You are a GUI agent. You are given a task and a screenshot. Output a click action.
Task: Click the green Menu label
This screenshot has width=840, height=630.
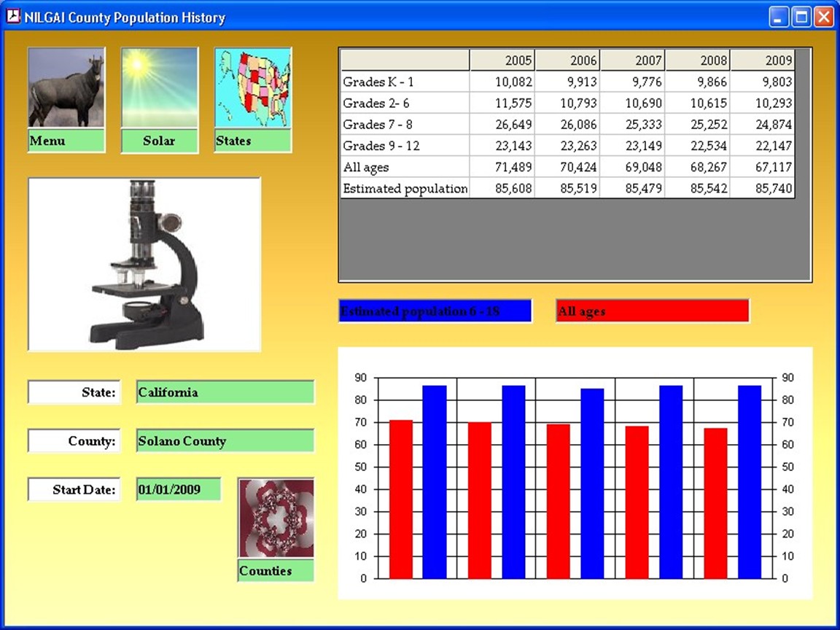coord(66,141)
